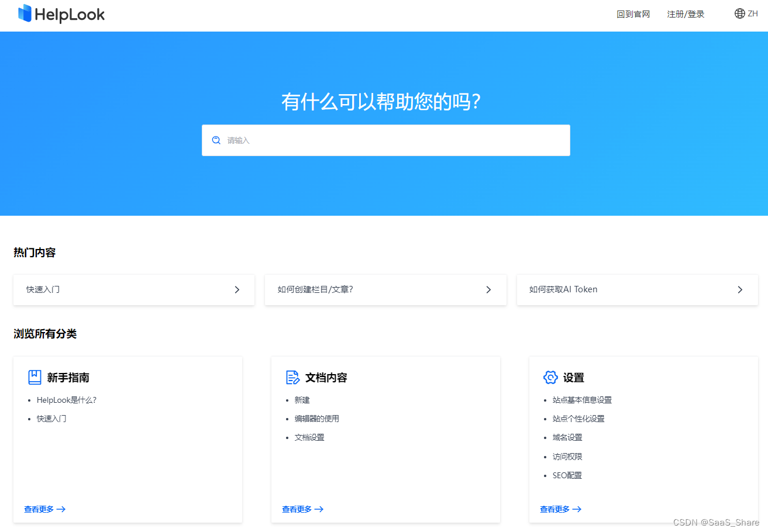Open the 域名设置 article link

point(567,438)
